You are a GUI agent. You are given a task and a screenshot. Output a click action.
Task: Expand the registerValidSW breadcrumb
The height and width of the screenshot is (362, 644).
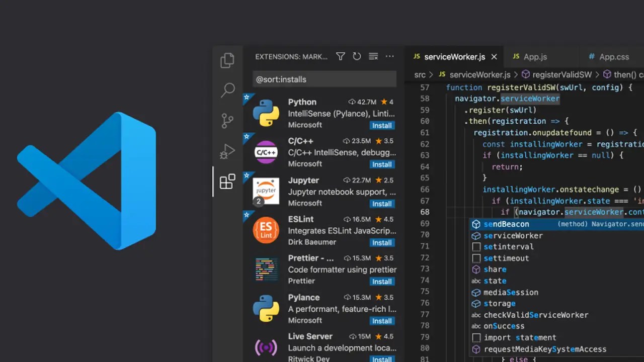[x=562, y=74]
